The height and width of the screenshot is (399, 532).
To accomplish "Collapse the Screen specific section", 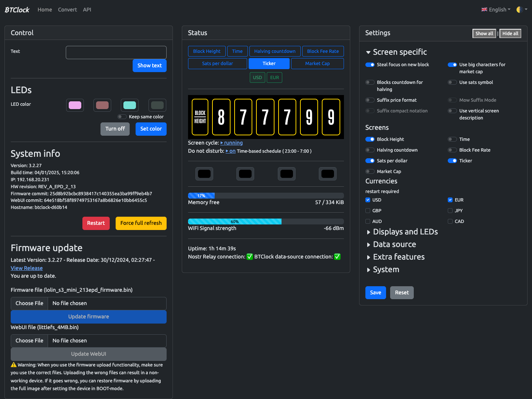I will [396, 52].
